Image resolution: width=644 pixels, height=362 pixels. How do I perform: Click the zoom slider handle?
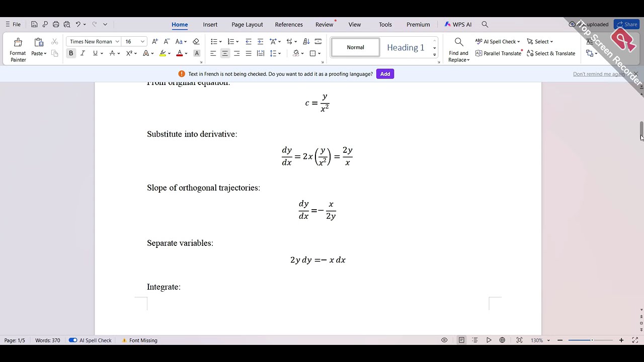(592, 340)
